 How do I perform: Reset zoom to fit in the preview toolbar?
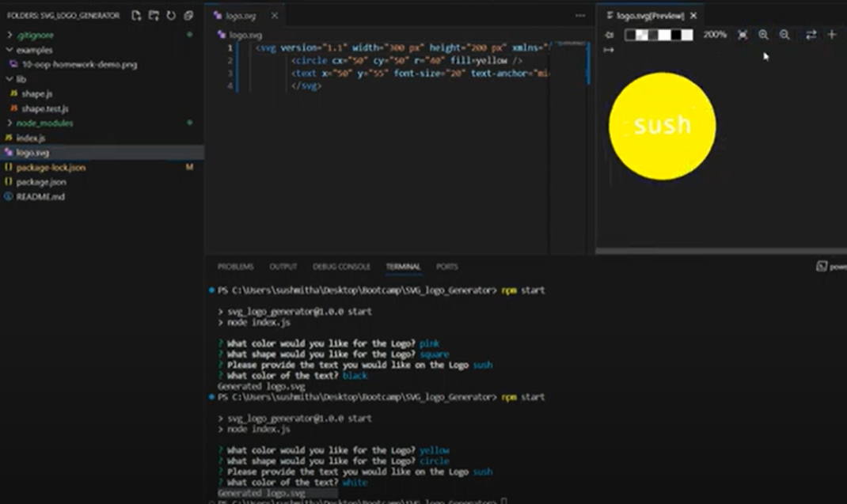pos(742,35)
